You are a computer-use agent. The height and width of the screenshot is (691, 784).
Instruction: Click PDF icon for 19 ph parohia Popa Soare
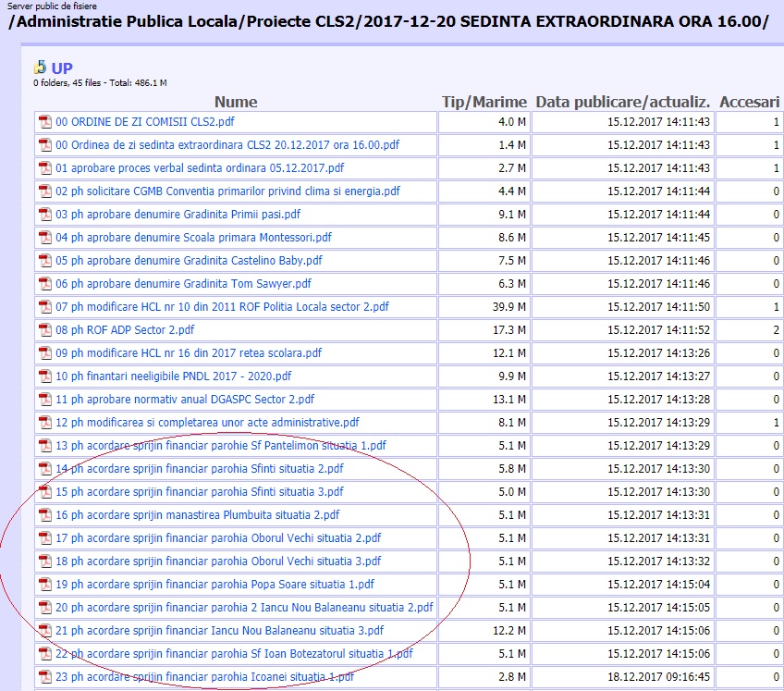44,585
